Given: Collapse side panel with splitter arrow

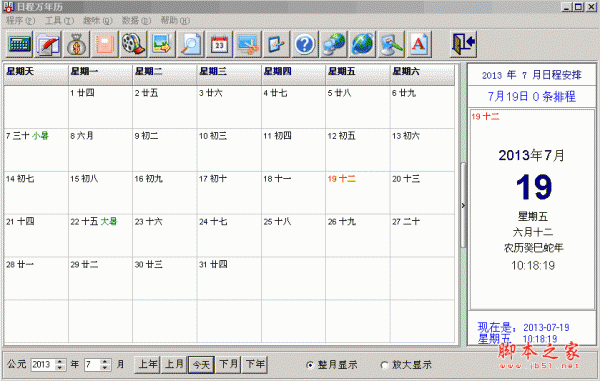Looking at the screenshot, I should coord(463,205).
